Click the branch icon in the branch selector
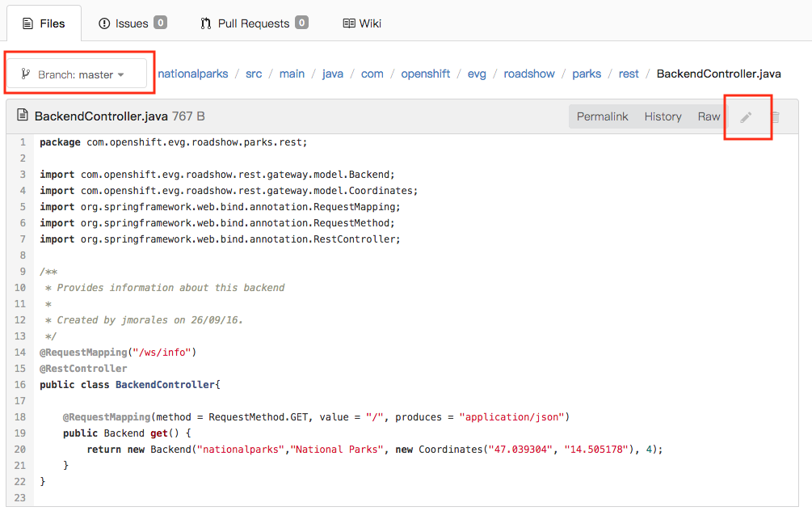Image resolution: width=812 pixels, height=528 pixels. click(26, 73)
